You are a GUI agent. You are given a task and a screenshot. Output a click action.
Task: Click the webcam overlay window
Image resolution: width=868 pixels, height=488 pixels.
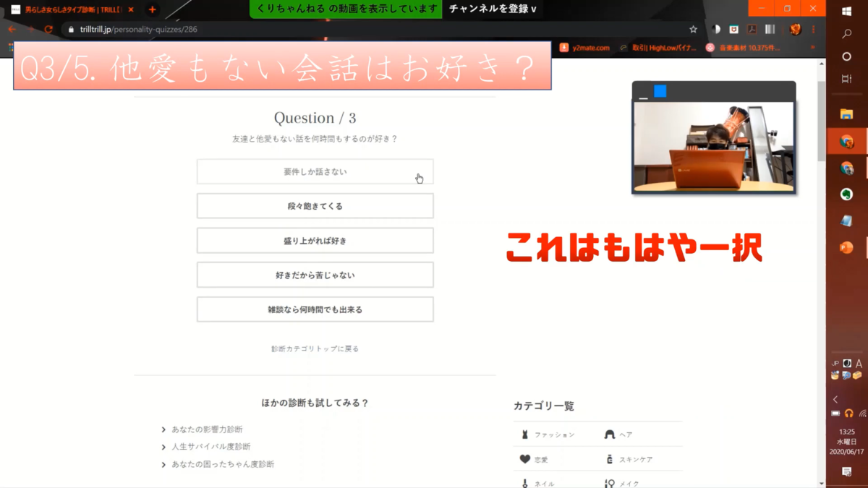point(715,137)
